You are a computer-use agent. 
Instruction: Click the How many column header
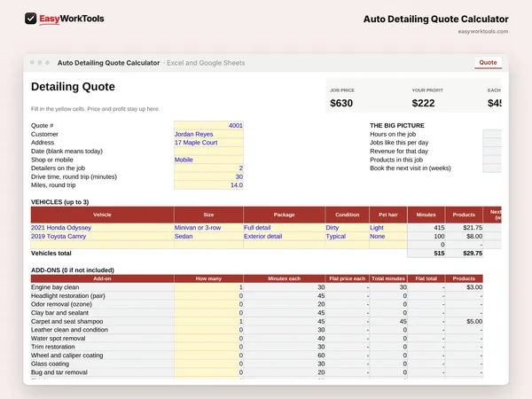(208, 278)
